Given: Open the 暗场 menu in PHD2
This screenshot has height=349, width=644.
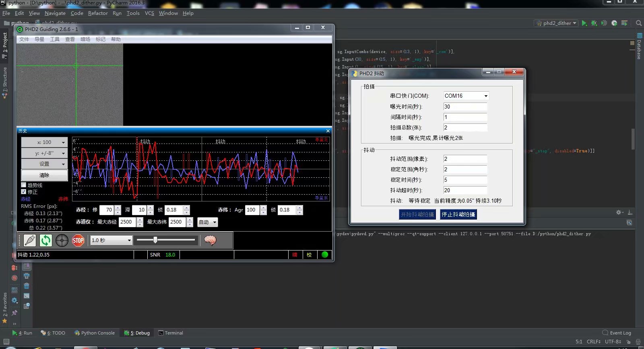Looking at the screenshot, I should click(x=85, y=39).
